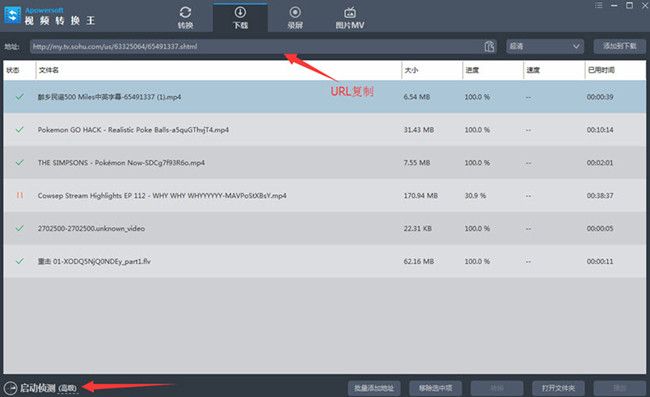This screenshot has width=650, height=397.
Task: Click the 22.31 KB size cell
Action: [x=417, y=228]
